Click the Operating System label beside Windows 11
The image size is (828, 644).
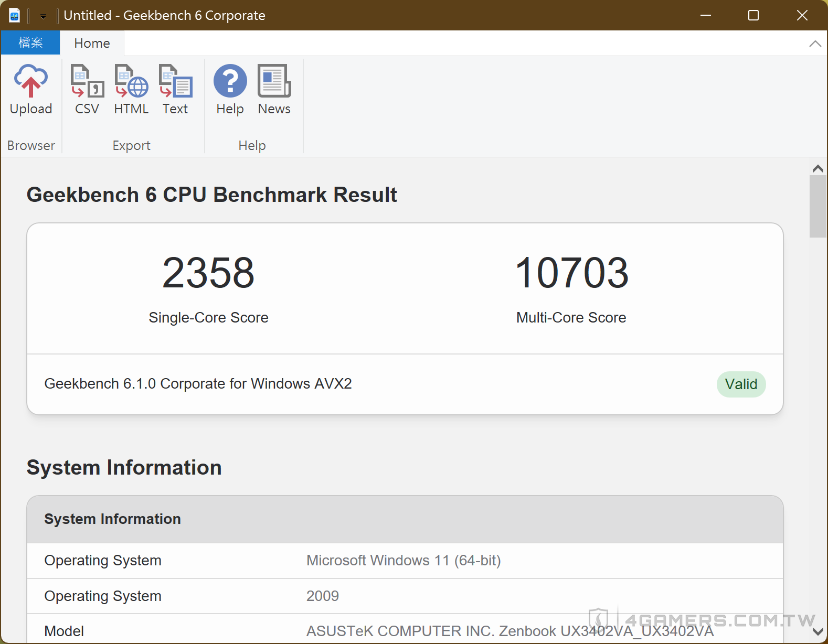[x=103, y=561]
